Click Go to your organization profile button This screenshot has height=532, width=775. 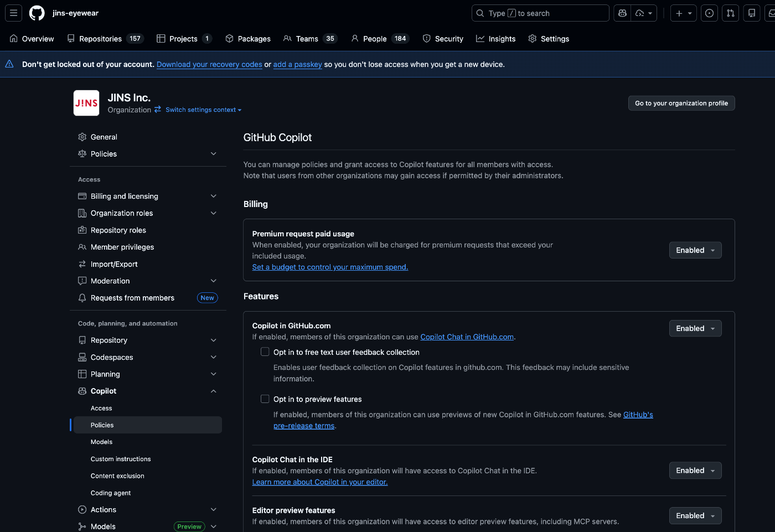click(681, 103)
